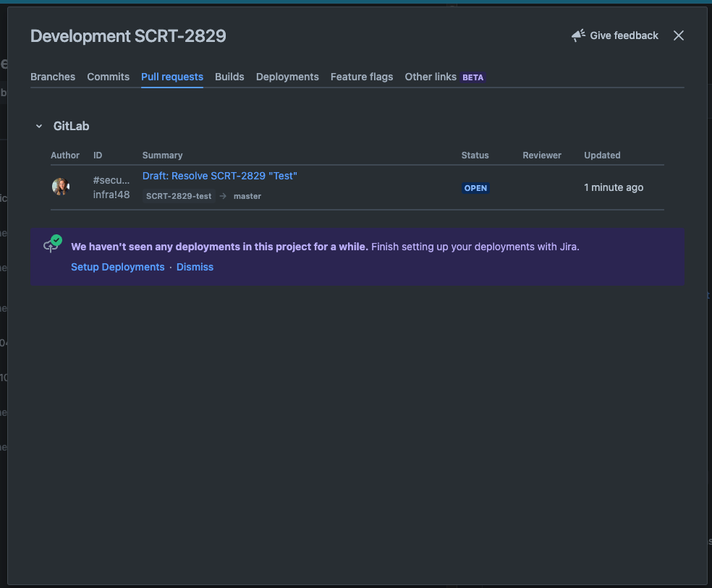Screen dimensions: 712x588
Task: Click the ID column header
Action: 98,155
